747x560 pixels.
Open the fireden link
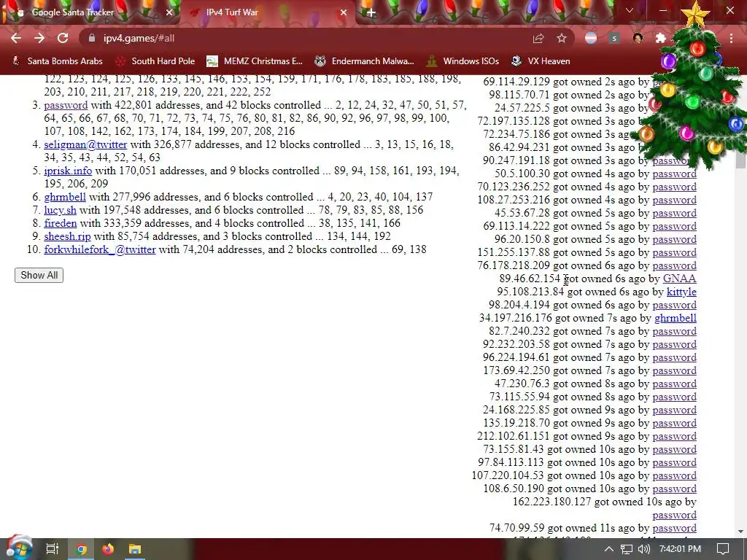[x=61, y=223]
